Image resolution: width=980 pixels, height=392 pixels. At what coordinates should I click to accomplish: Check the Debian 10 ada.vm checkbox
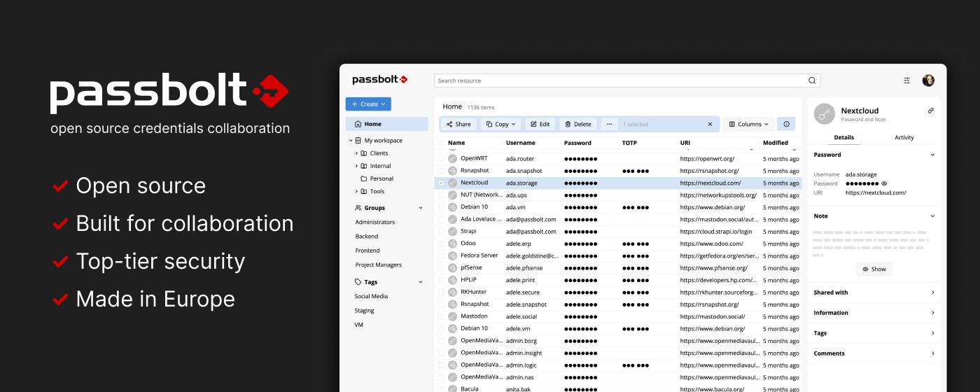441,207
